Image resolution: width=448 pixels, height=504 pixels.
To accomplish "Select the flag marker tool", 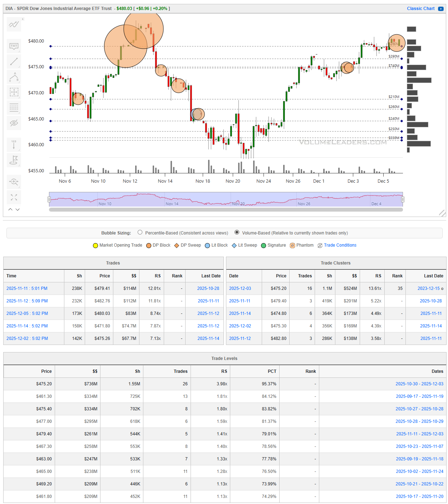I will (x=14, y=160).
